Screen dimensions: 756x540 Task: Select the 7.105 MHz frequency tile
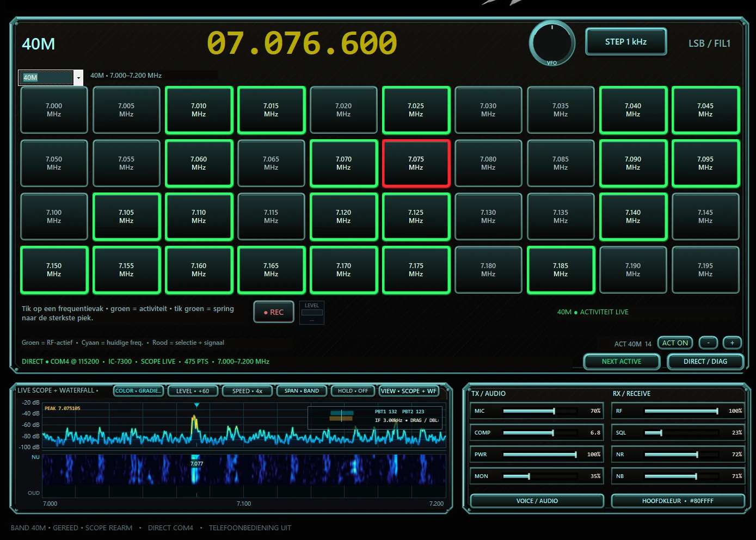[x=126, y=216]
